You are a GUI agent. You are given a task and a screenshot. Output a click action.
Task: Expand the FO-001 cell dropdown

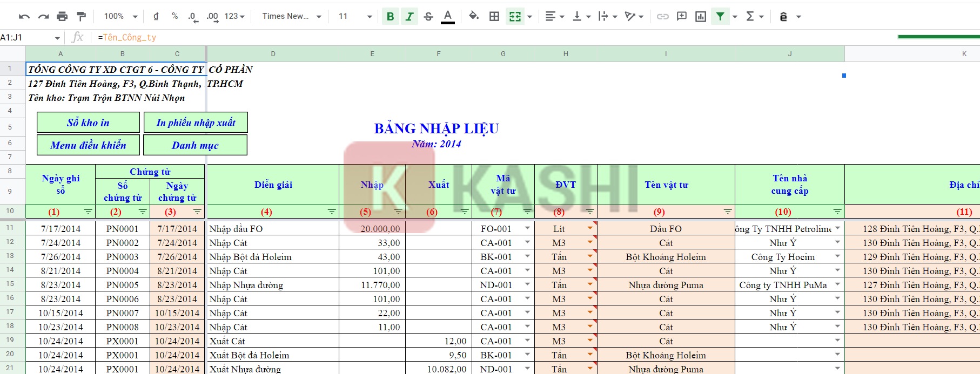point(527,228)
